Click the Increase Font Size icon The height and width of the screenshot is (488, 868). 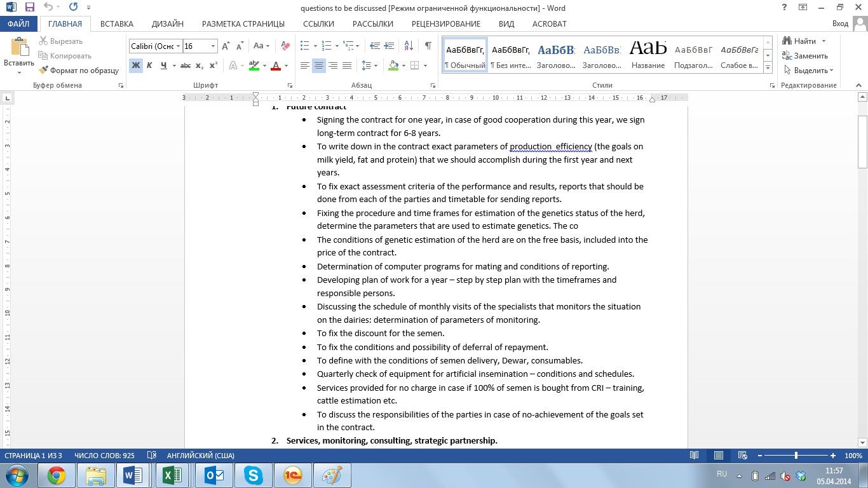(x=226, y=46)
